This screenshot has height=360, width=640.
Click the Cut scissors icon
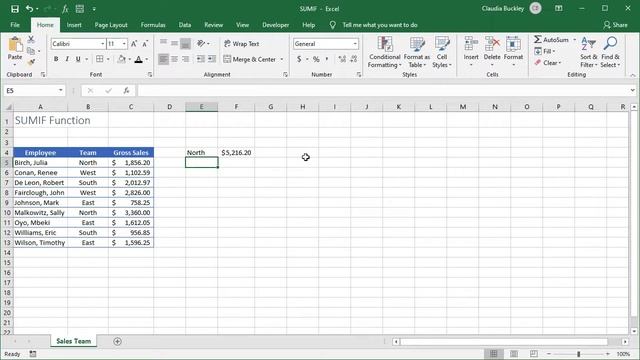(x=31, y=40)
